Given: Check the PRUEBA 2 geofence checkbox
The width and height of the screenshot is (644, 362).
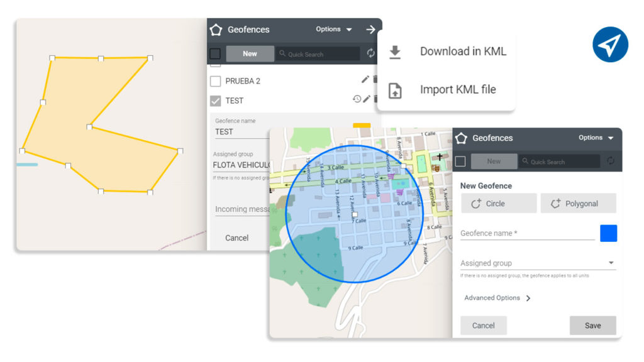Looking at the screenshot, I should (x=215, y=81).
